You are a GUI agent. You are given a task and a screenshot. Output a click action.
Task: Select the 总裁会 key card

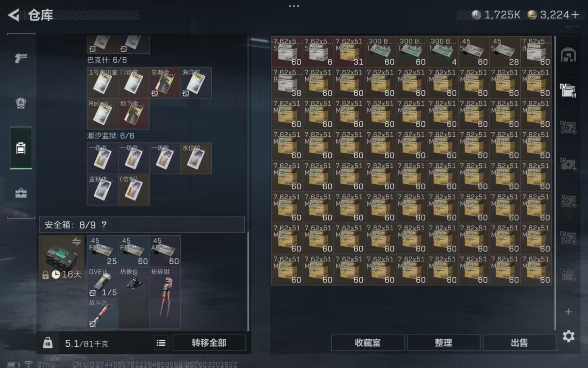tap(165, 83)
